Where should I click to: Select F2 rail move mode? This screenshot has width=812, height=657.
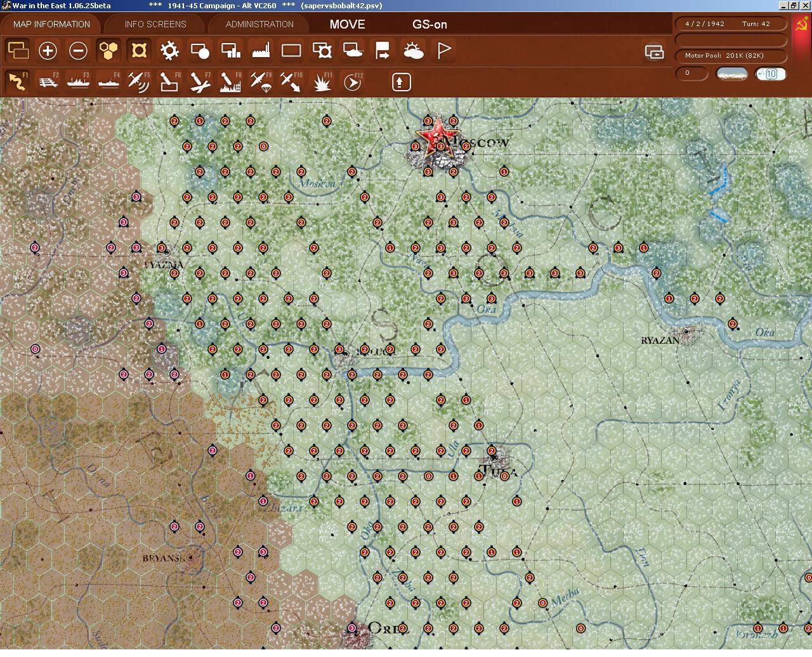[48, 82]
